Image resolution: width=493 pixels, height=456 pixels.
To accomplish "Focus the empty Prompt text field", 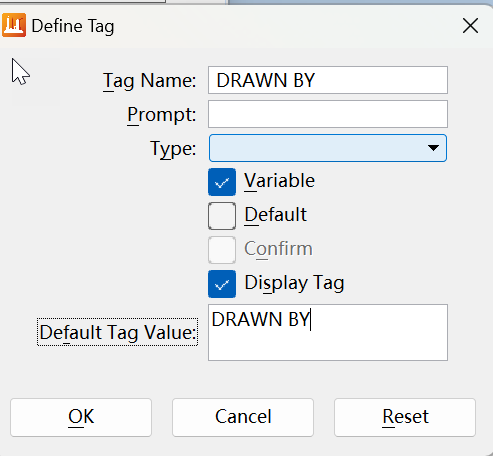I will [x=328, y=114].
